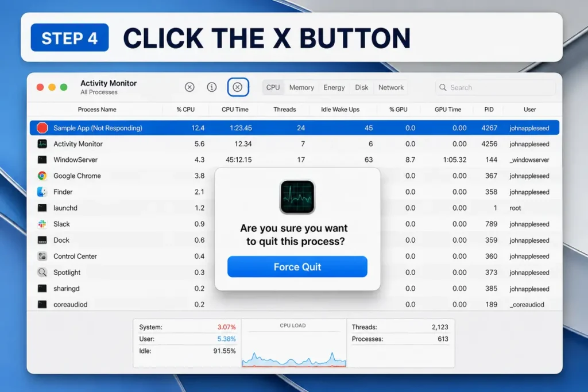
Task: Open the Network tab
Action: [x=390, y=87]
